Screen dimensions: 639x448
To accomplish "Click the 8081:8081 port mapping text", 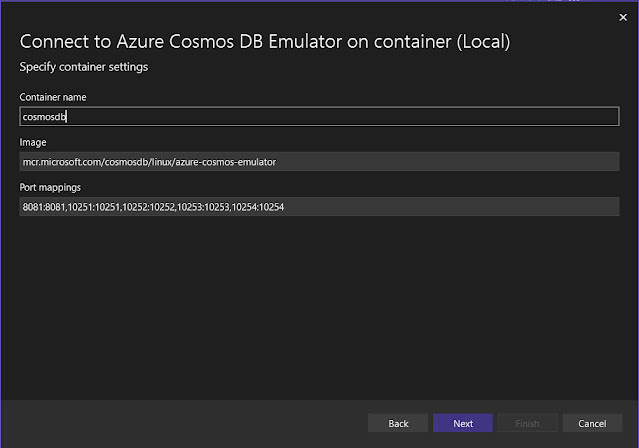I will [x=44, y=207].
